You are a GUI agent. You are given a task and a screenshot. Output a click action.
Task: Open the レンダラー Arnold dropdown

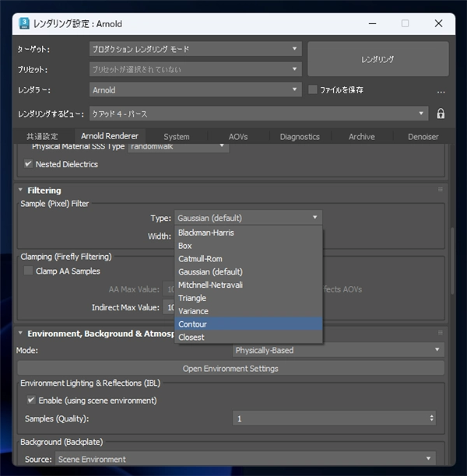click(x=195, y=90)
